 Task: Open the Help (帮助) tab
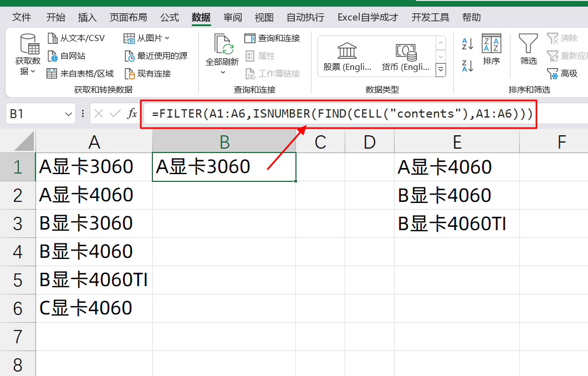click(471, 17)
